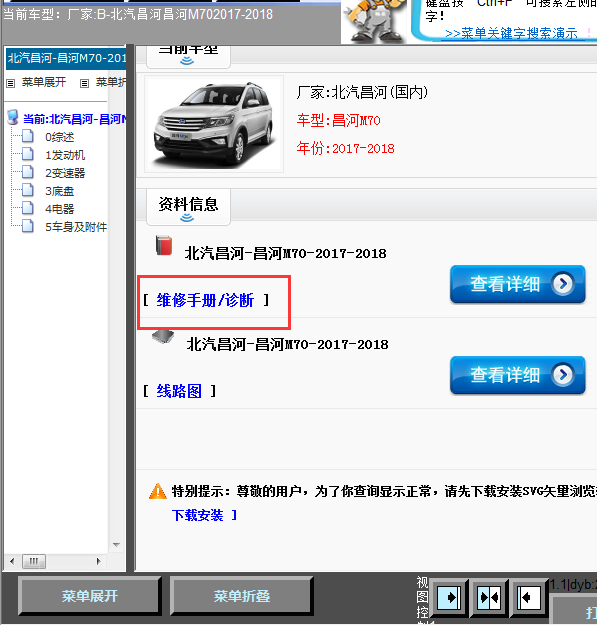597x625 pixels.
Task: Click the mechanic mascot image
Action: [375, 21]
